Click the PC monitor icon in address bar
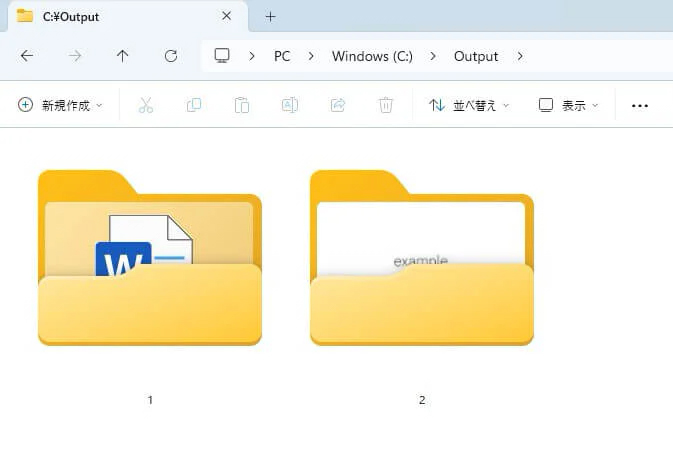The image size is (673, 451). pos(222,56)
